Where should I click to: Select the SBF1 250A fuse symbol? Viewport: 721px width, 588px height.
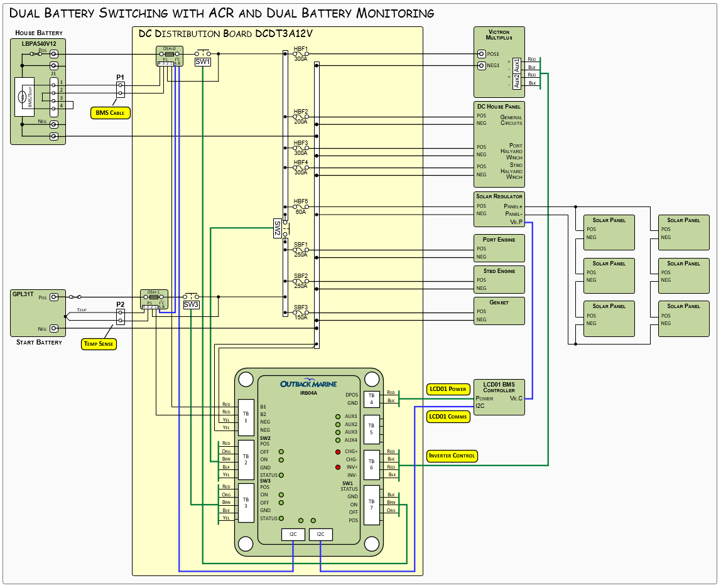[301, 250]
